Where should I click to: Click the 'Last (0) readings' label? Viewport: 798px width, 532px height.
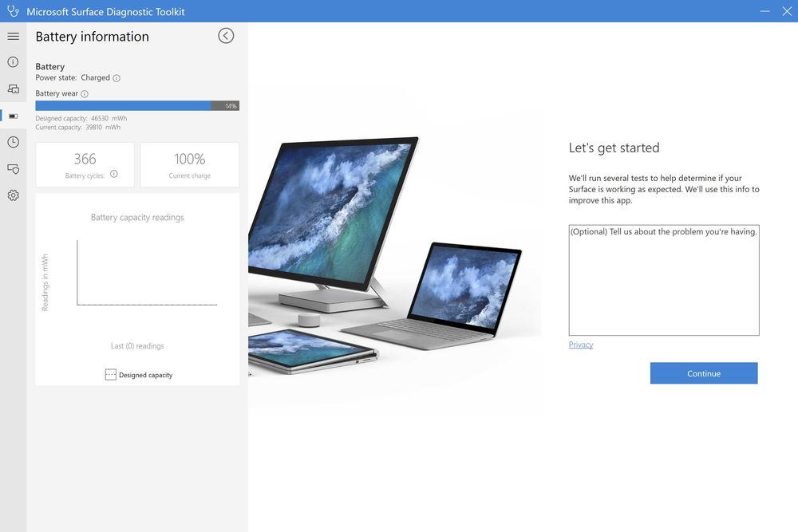tap(137, 346)
